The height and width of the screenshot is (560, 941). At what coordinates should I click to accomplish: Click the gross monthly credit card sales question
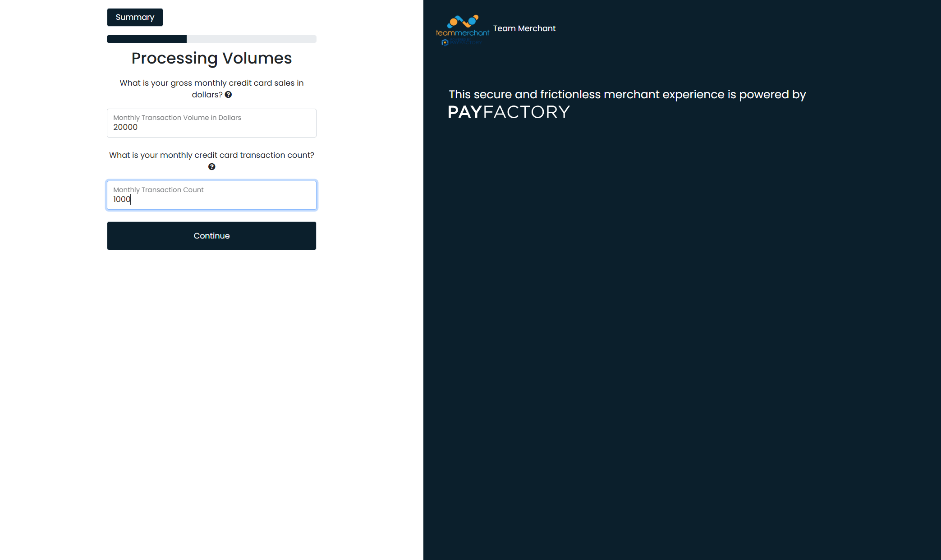211,89
